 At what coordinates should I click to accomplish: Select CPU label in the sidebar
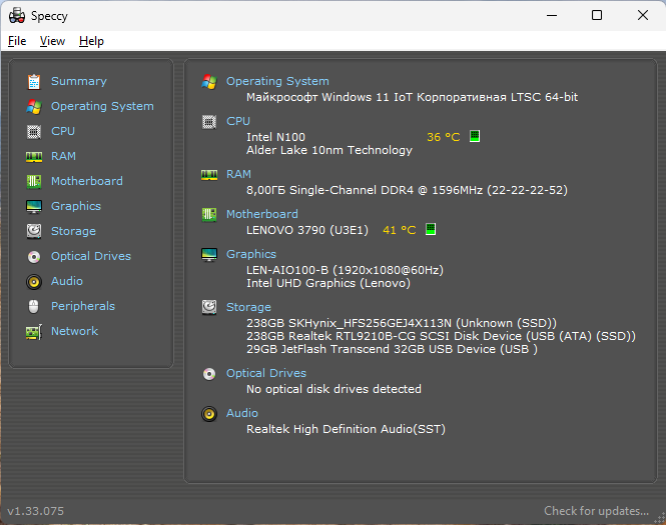63,131
